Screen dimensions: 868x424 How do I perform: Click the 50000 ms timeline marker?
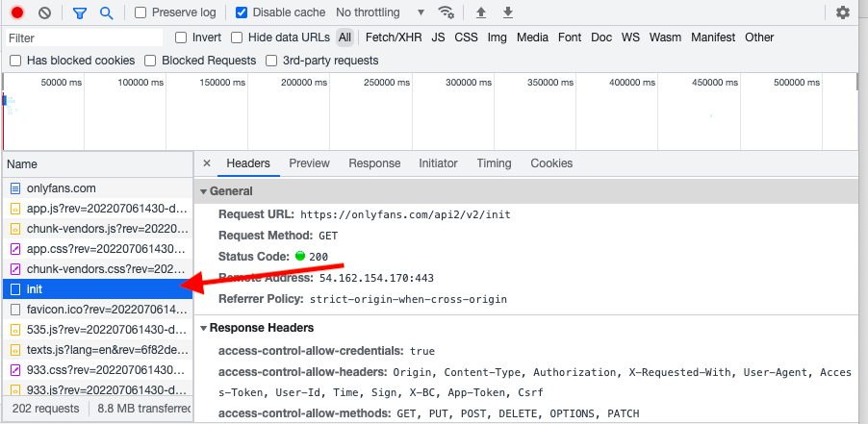tap(62, 83)
